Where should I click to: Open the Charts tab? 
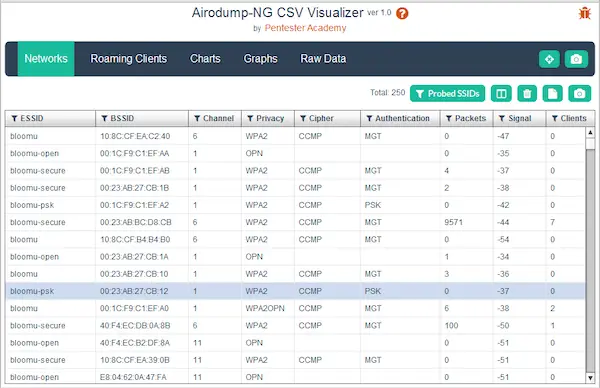[x=205, y=59]
